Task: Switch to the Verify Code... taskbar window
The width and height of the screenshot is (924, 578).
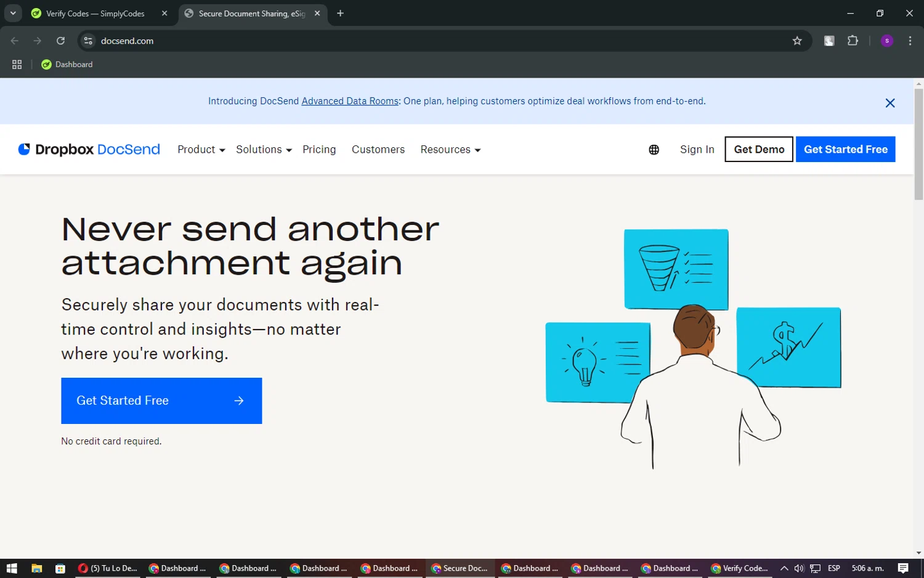Action: [739, 568]
